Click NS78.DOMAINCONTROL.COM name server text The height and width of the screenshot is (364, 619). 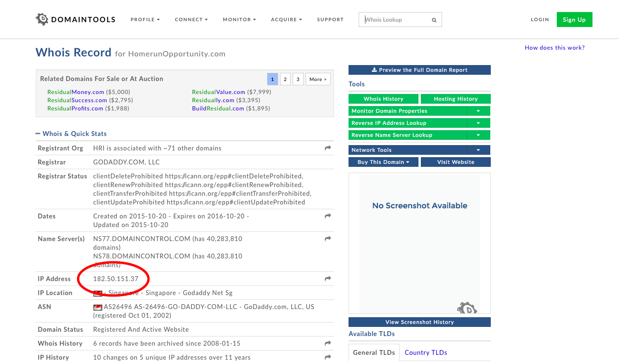click(142, 256)
